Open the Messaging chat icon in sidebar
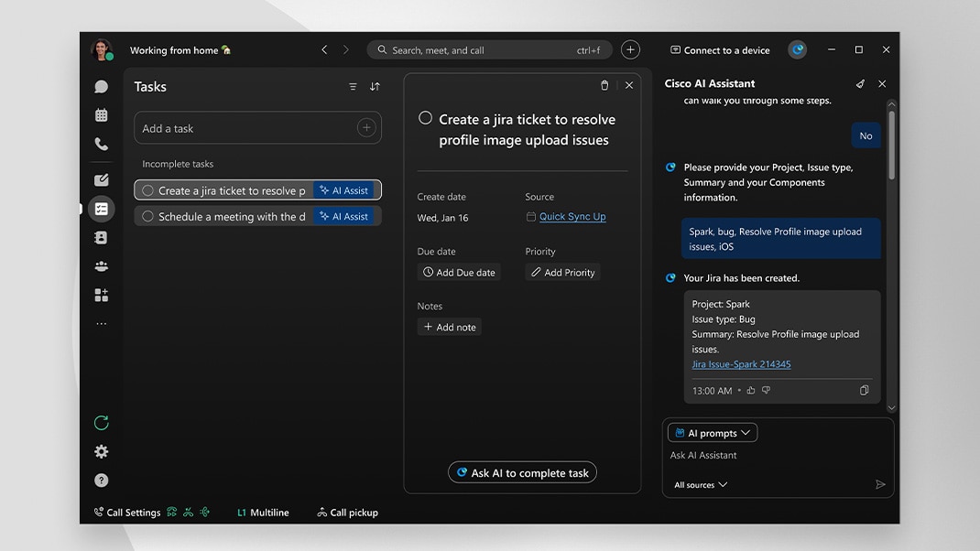This screenshot has width=980, height=551. pyautogui.click(x=101, y=87)
